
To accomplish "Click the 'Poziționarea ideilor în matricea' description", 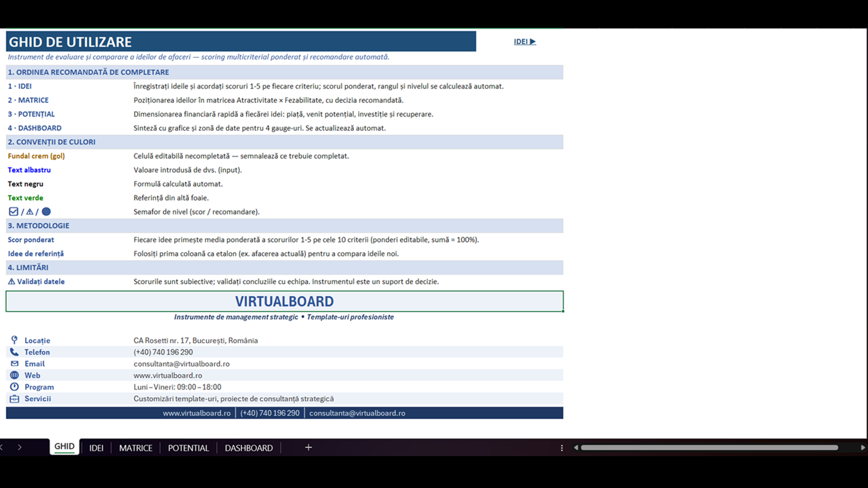I will point(268,100).
